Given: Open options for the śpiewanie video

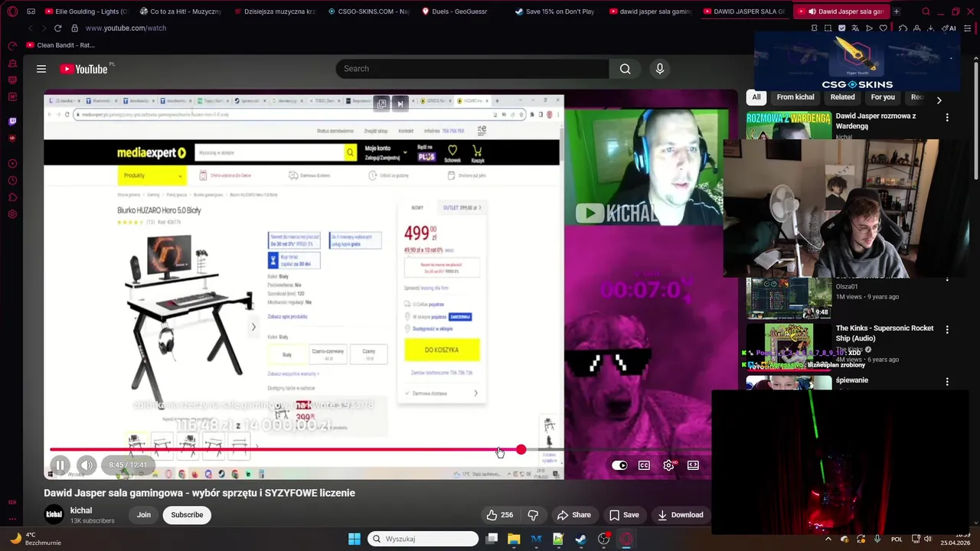Looking at the screenshot, I should (x=947, y=382).
